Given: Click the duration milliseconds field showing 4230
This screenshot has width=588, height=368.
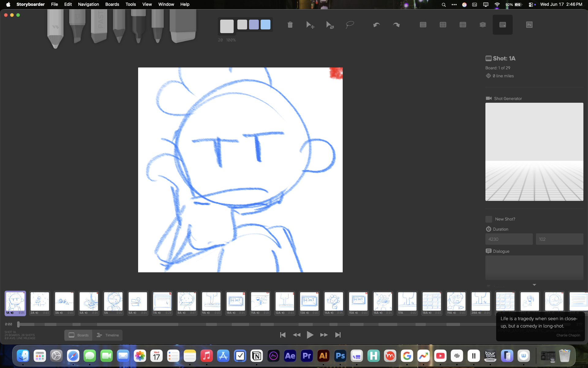Looking at the screenshot, I should 509,239.
